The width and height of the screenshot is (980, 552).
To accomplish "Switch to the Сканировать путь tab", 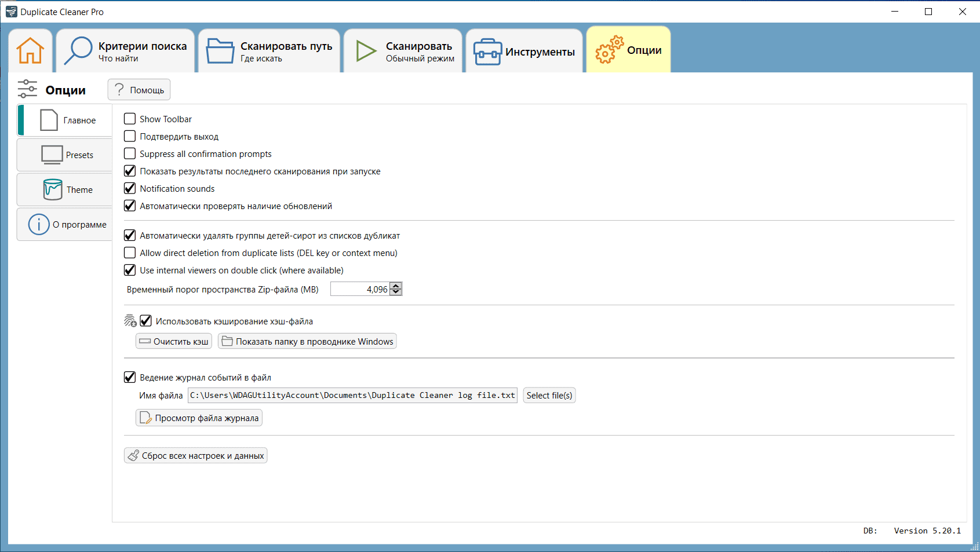I will (269, 50).
